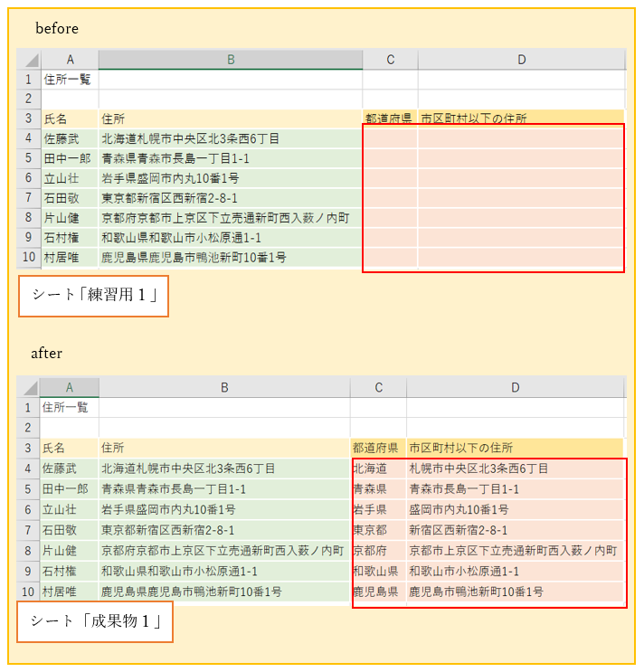Select the 和歌山市小松原通1-1 cell in column D

tap(515, 572)
